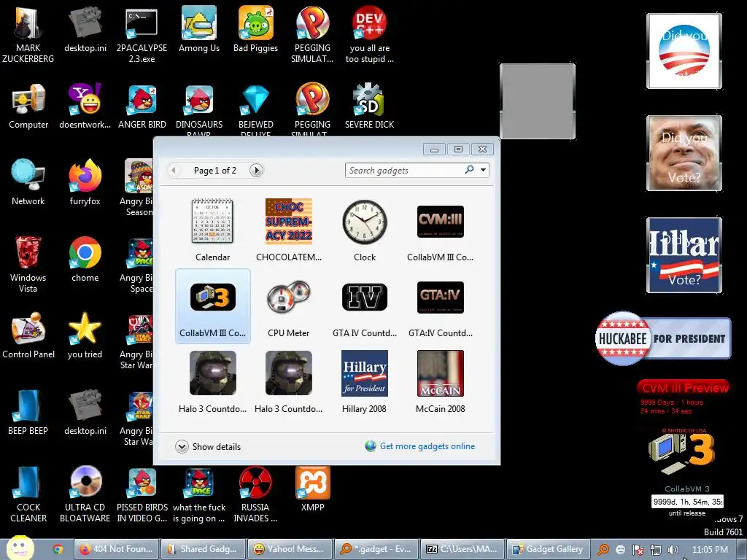Select the furryfox Firefox shortcut
The width and height of the screenshot is (747, 560).
click(85, 182)
